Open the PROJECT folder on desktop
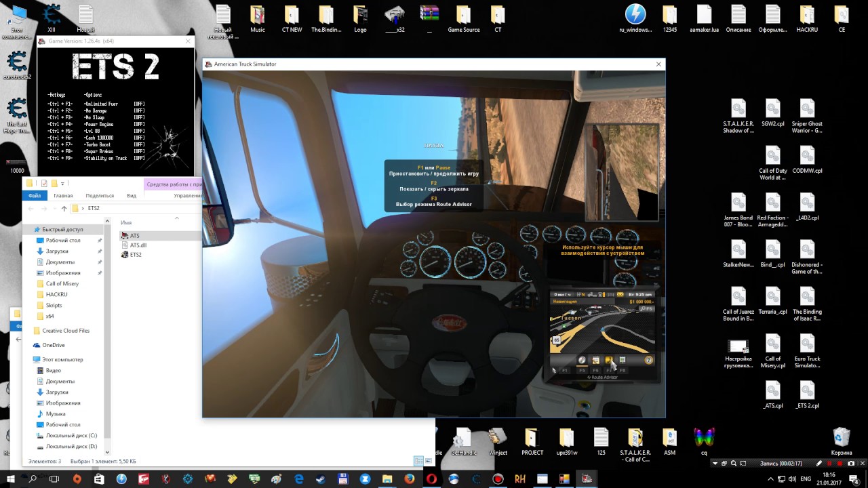868x488 pixels. coord(532,441)
